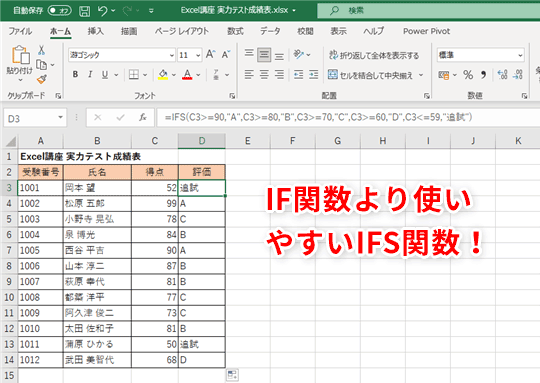Switch to the 挿入 ribbon tab
The width and height of the screenshot is (540, 383).
95,31
